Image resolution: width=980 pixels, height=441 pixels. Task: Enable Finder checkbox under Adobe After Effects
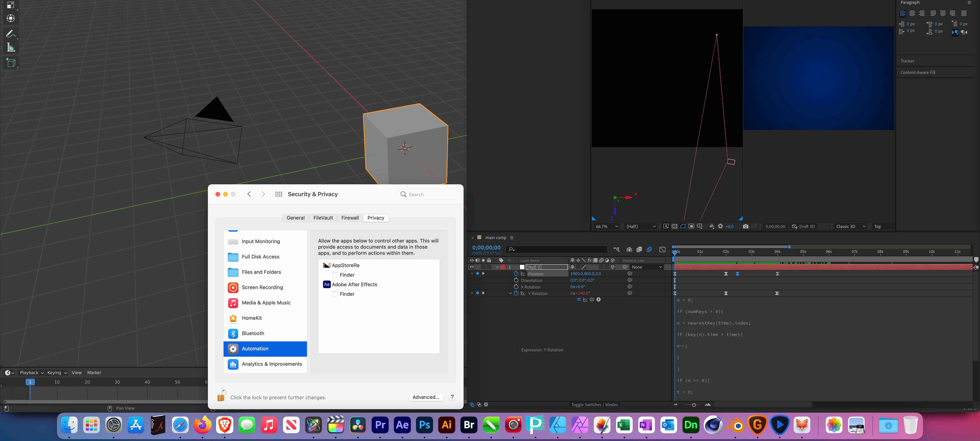[x=335, y=294]
